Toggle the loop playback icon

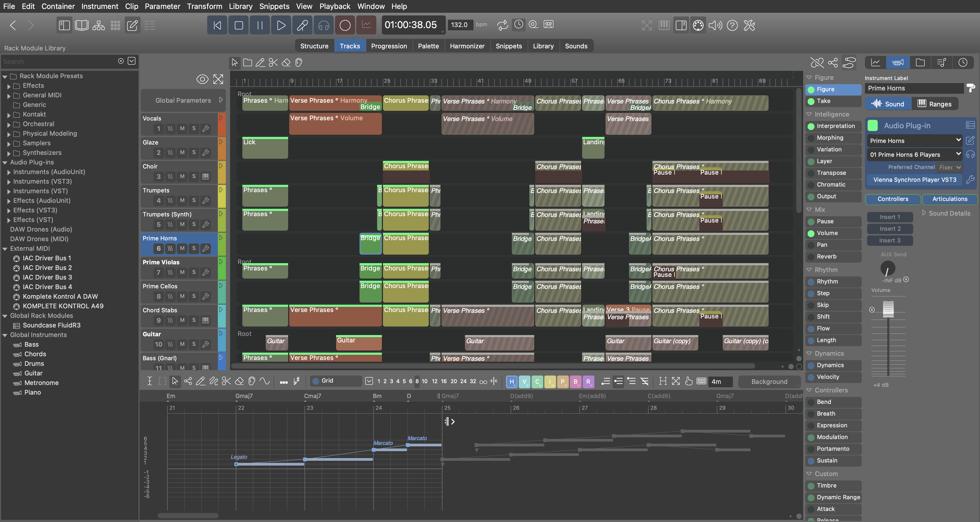[502, 25]
